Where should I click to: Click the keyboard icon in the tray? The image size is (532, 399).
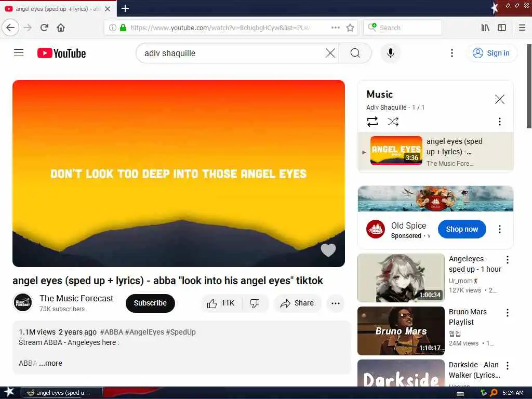point(460,393)
